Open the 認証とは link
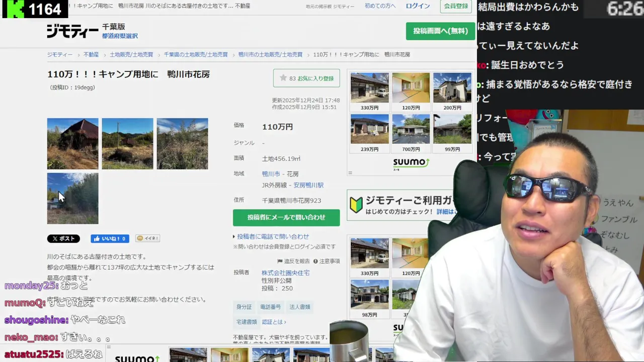The image size is (644, 362). pos(274,322)
